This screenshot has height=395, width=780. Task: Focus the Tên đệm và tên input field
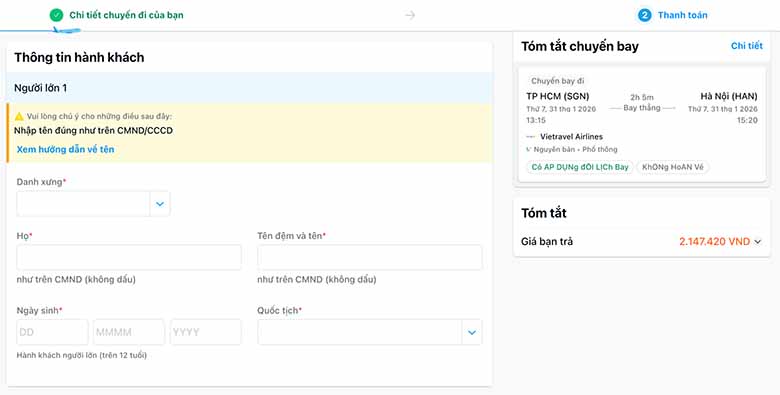(370, 257)
